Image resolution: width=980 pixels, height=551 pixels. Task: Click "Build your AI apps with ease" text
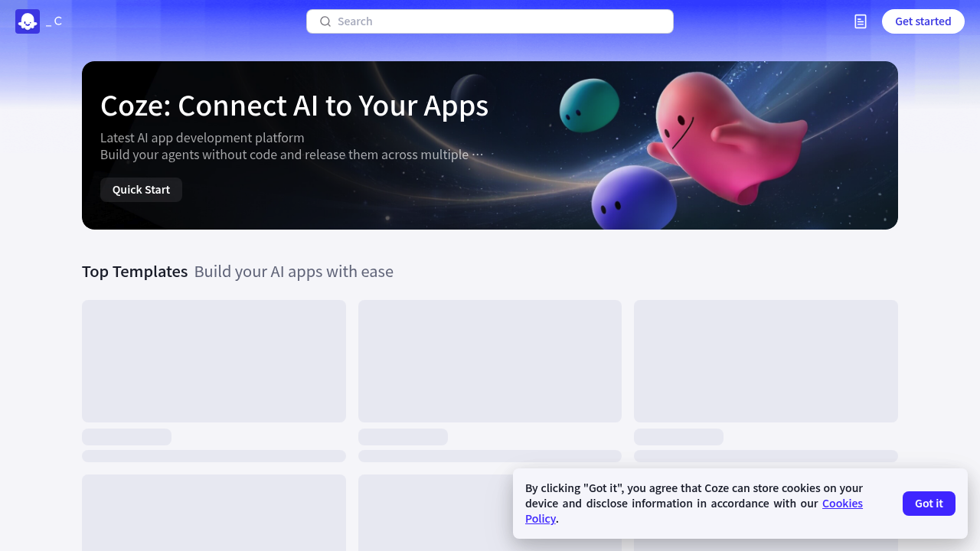point(294,272)
